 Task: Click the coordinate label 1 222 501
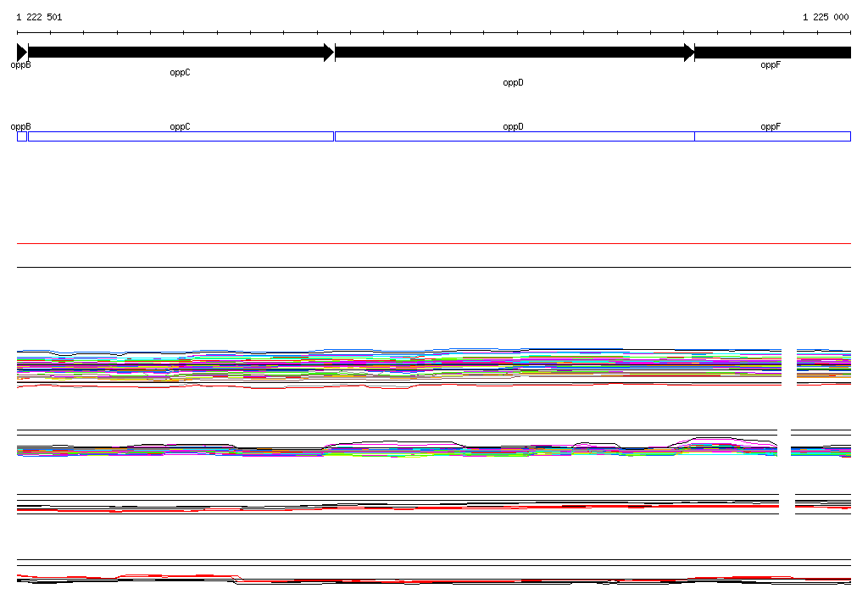coord(39,17)
